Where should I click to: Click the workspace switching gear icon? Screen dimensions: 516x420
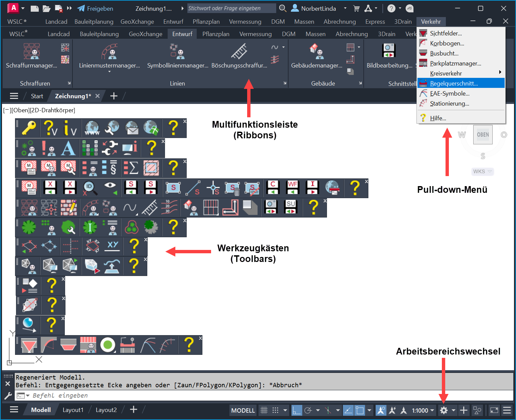pos(444,410)
